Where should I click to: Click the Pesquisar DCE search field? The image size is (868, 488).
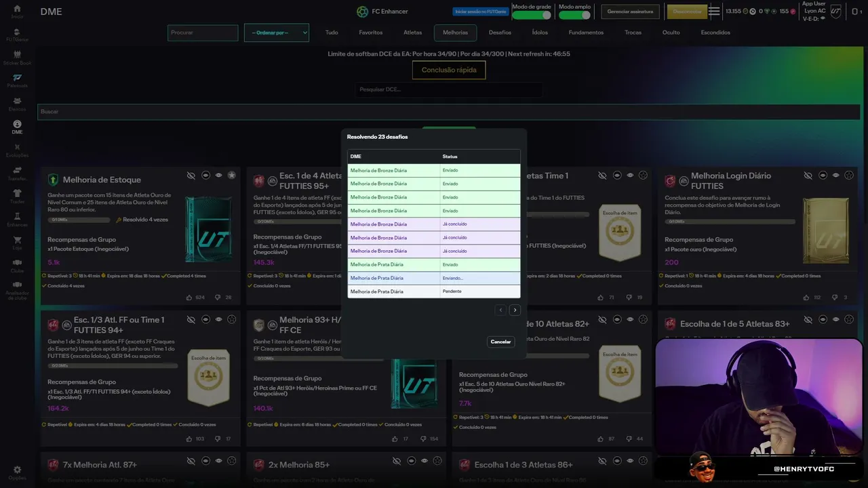pyautogui.click(x=449, y=89)
